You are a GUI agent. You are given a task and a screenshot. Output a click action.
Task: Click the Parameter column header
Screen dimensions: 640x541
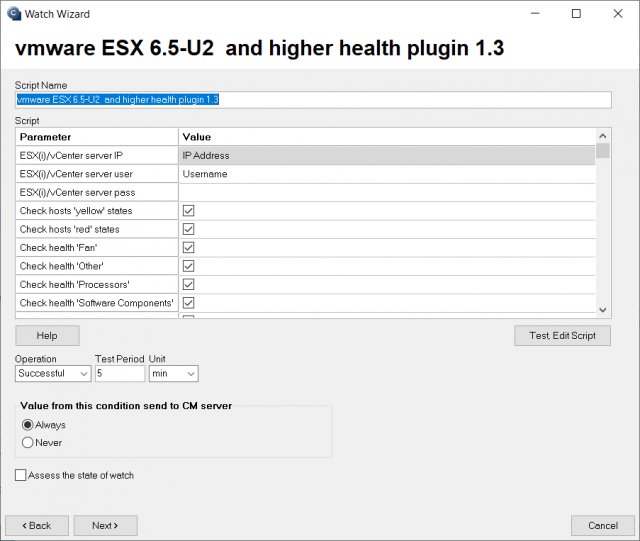pyautogui.click(x=97, y=137)
